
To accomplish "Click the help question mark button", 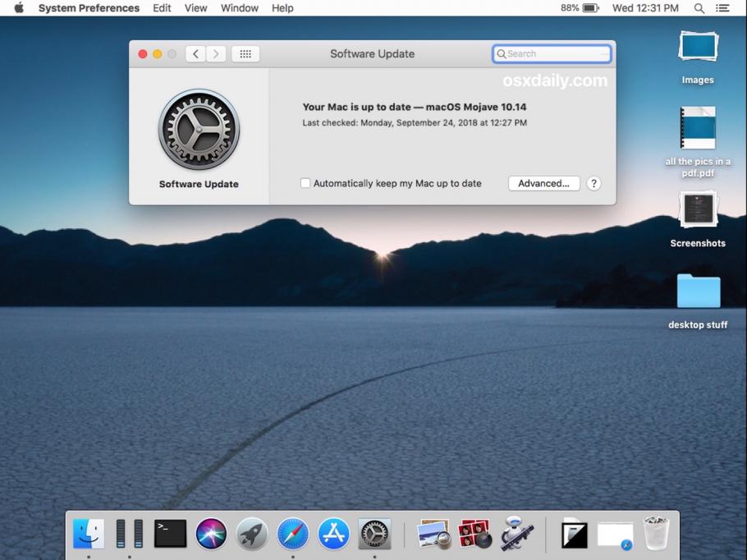I will pos(593,183).
